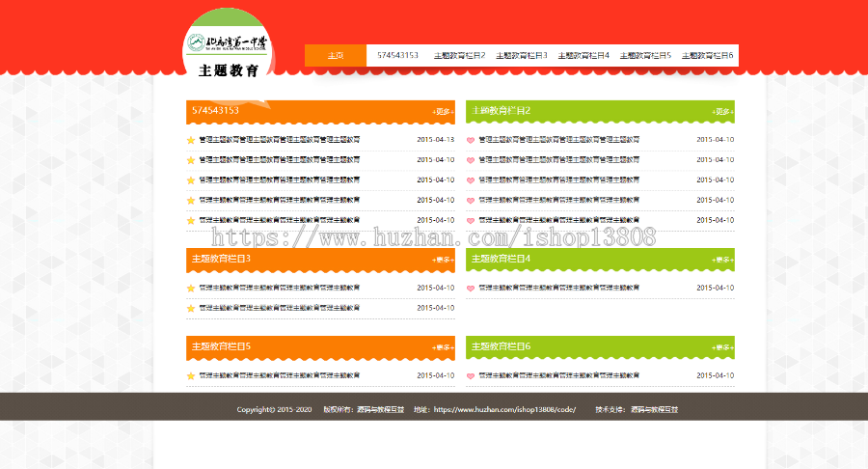Click heart icon in the 主题教育栏目6 article row
Screen dimensions: 868x469
[471, 376]
